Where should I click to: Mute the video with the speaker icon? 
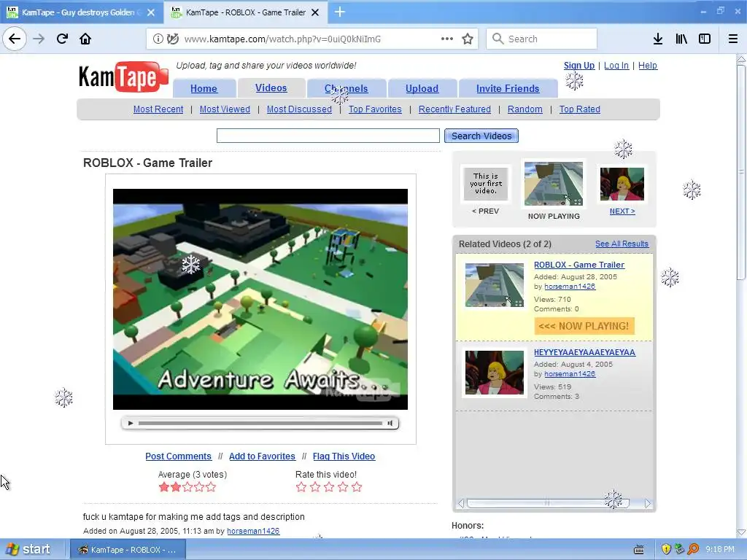390,423
